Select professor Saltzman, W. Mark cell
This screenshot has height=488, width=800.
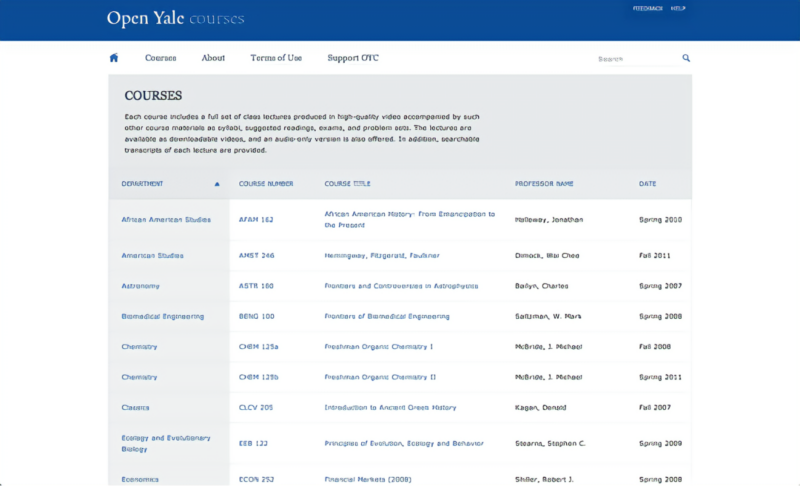(548, 316)
